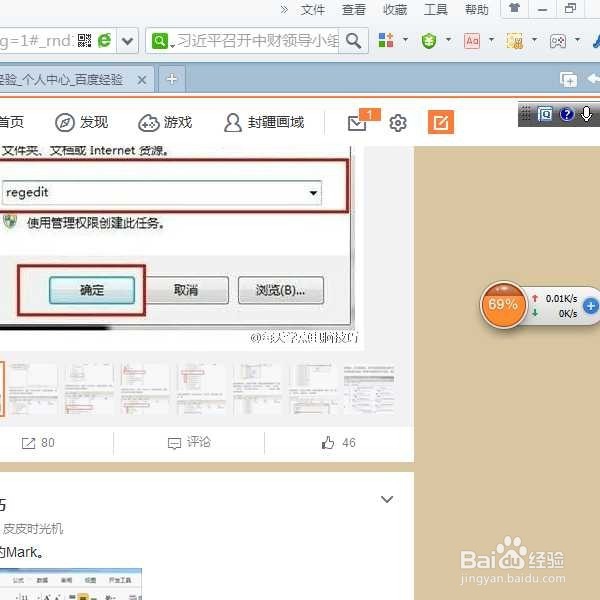
Task: Open the last image thumbnail on right
Action: click(369, 389)
